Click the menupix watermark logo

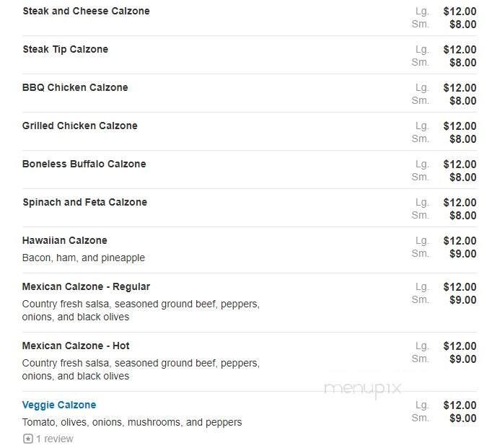[x=362, y=389]
